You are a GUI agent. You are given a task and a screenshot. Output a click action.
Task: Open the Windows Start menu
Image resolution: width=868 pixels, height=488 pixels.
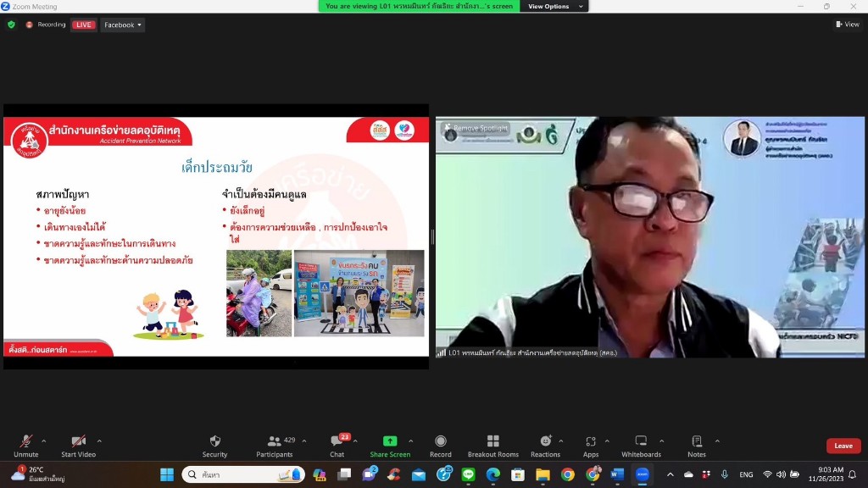pos(167,474)
